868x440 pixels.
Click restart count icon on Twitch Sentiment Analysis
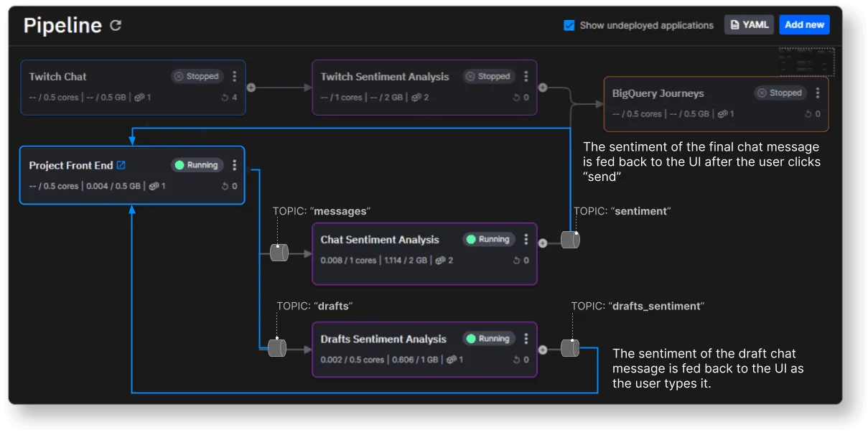(x=516, y=98)
